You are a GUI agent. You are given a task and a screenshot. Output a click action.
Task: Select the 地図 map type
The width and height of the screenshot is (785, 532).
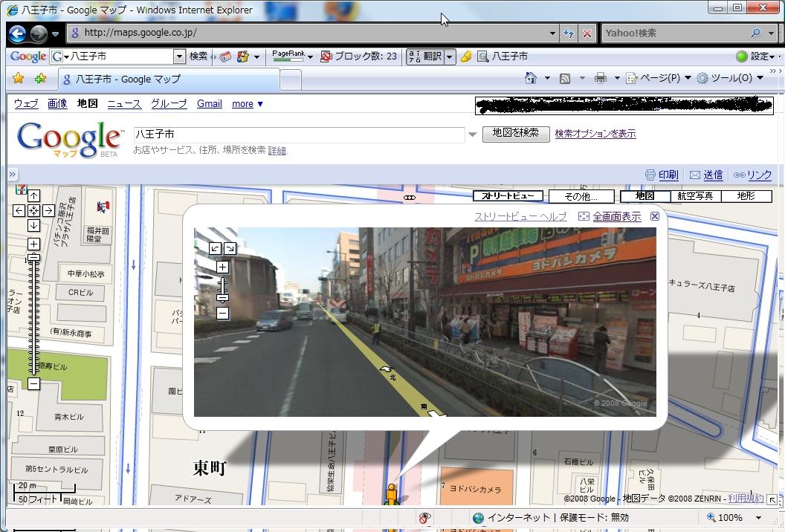(645, 195)
